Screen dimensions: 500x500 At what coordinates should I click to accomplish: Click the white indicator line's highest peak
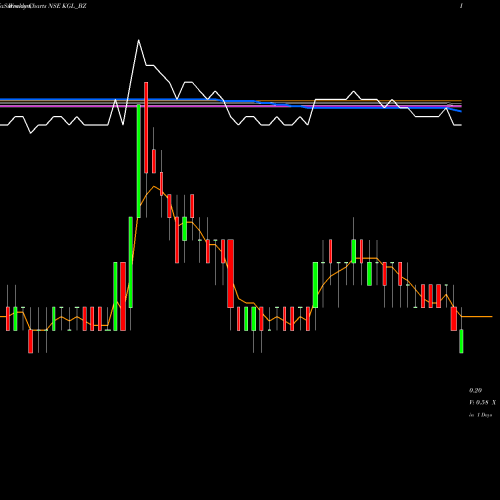(138, 41)
